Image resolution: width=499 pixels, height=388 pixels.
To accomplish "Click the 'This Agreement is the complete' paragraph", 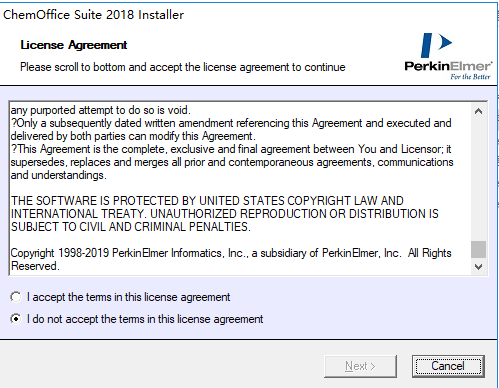I will pyautogui.click(x=232, y=162).
